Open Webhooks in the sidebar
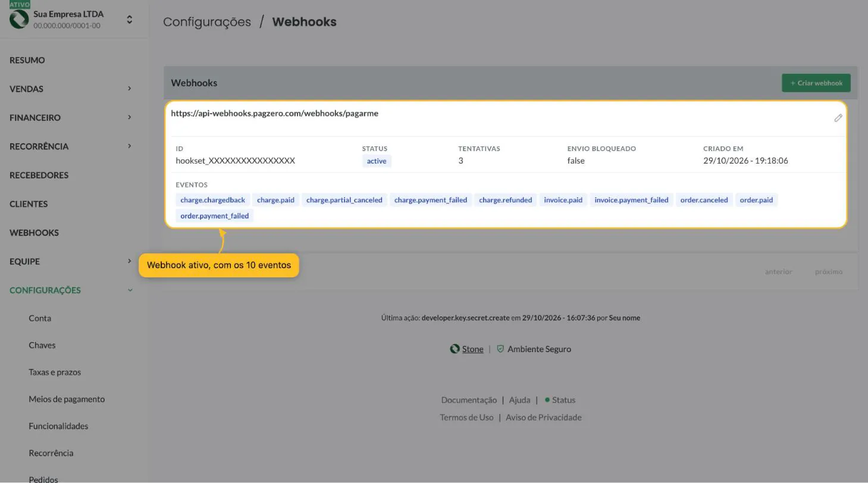This screenshot has width=868, height=483. coord(34,233)
